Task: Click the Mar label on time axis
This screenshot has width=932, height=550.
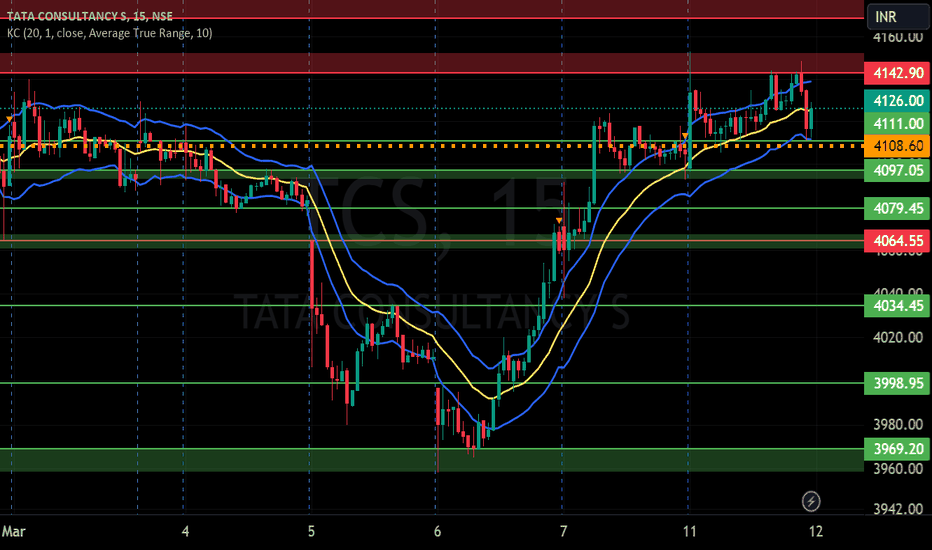Action: point(14,531)
